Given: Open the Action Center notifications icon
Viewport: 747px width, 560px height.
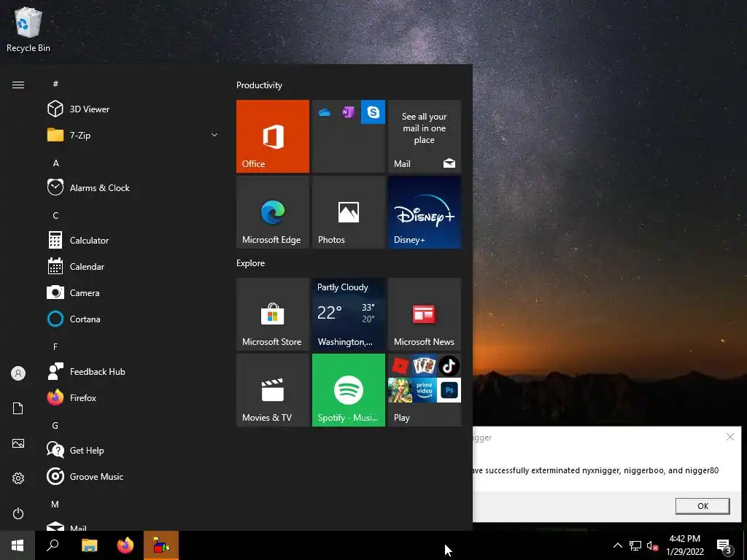Looking at the screenshot, I should click(x=724, y=547).
